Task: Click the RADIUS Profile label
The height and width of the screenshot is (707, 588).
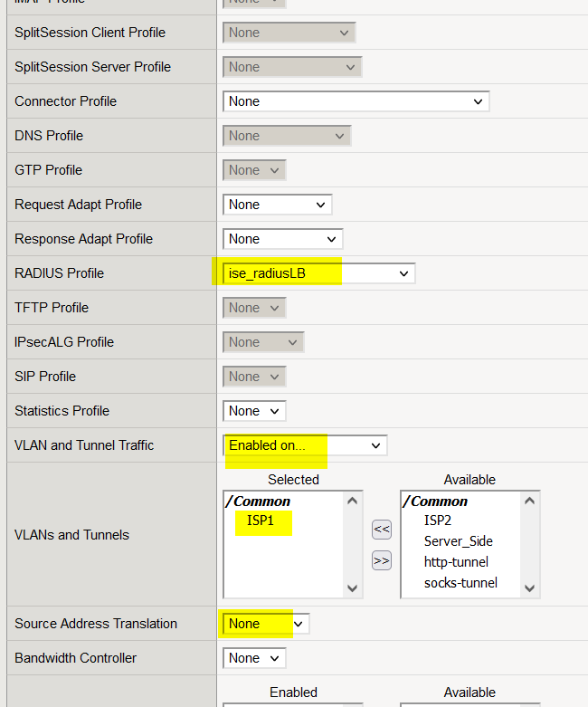Action: coord(59,273)
